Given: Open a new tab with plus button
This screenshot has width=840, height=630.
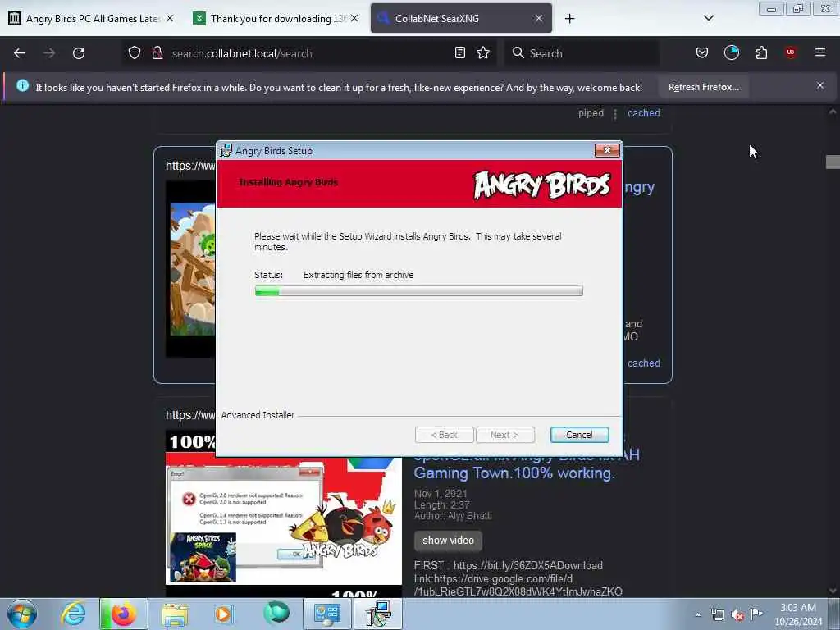Looking at the screenshot, I should pyautogui.click(x=569, y=19).
